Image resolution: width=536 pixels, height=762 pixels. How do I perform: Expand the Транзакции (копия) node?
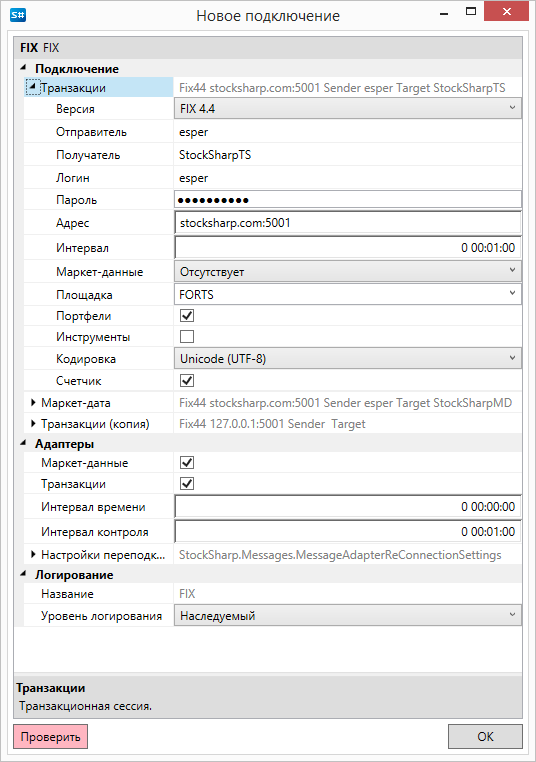tap(33, 424)
